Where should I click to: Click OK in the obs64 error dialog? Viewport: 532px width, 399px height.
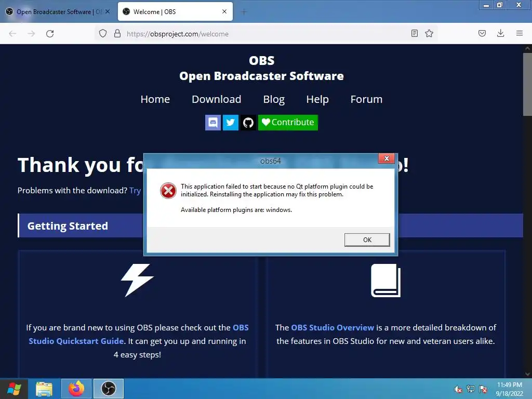click(367, 240)
